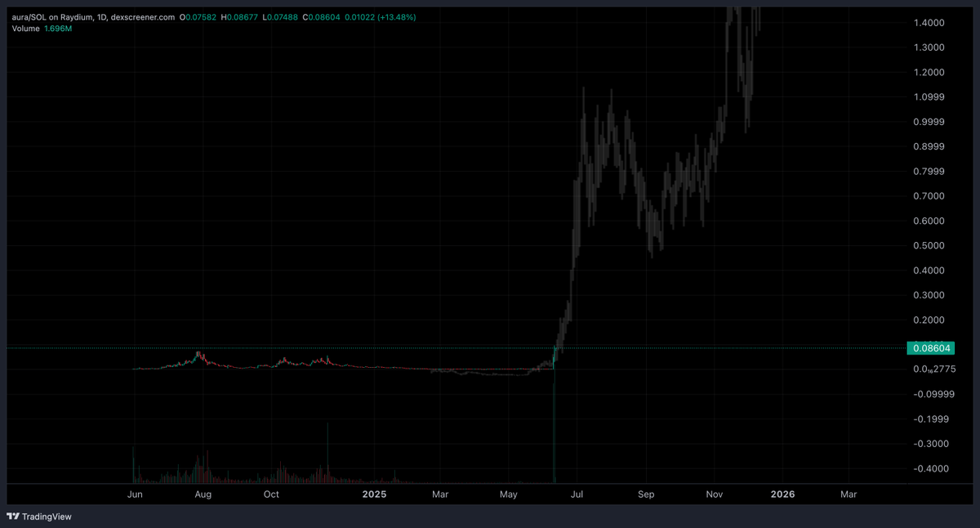Click the Sep label on time axis
Viewport: 980px width, 528px height.
click(x=646, y=494)
